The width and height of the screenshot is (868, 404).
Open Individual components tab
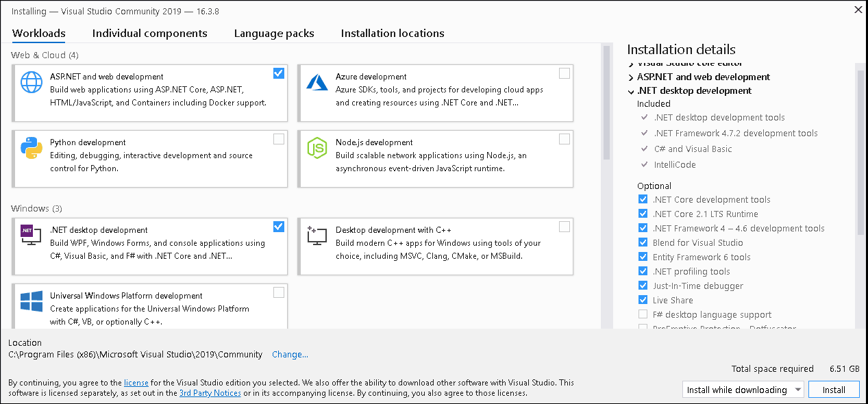pyautogui.click(x=150, y=33)
